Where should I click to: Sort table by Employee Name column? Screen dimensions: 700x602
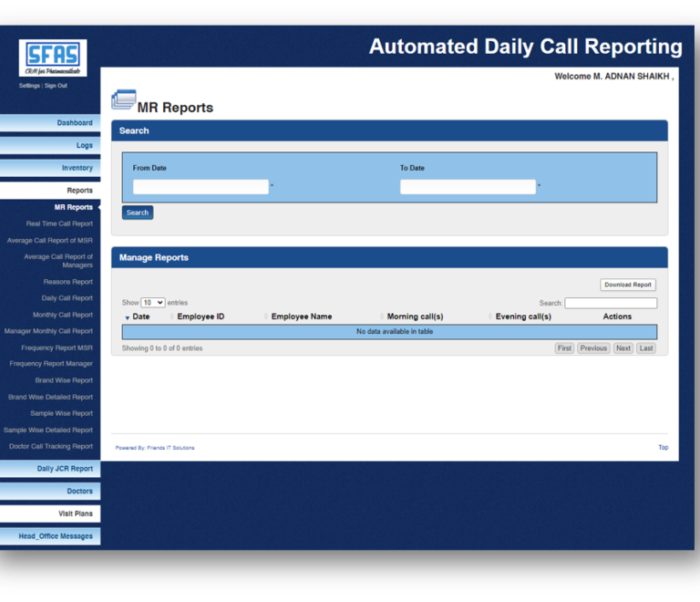[302, 317]
